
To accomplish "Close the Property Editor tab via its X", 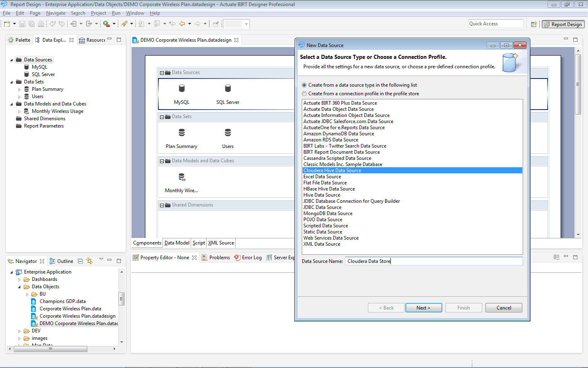I will 194,258.
